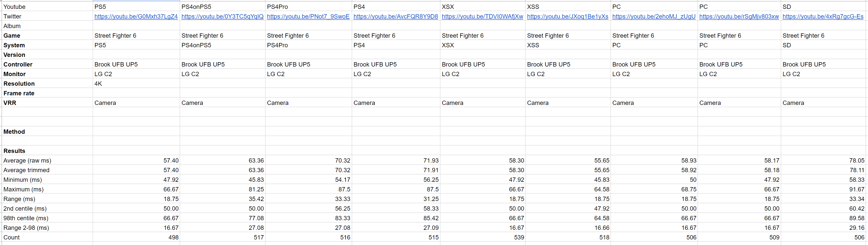Select Brook UFB UP5 cell in PS4 column

(396, 64)
